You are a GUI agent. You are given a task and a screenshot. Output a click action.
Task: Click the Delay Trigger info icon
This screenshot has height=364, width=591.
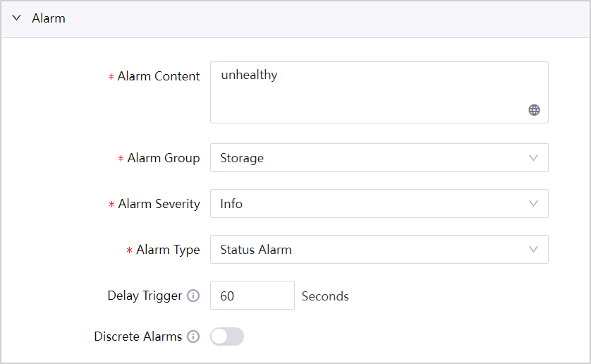coord(193,296)
